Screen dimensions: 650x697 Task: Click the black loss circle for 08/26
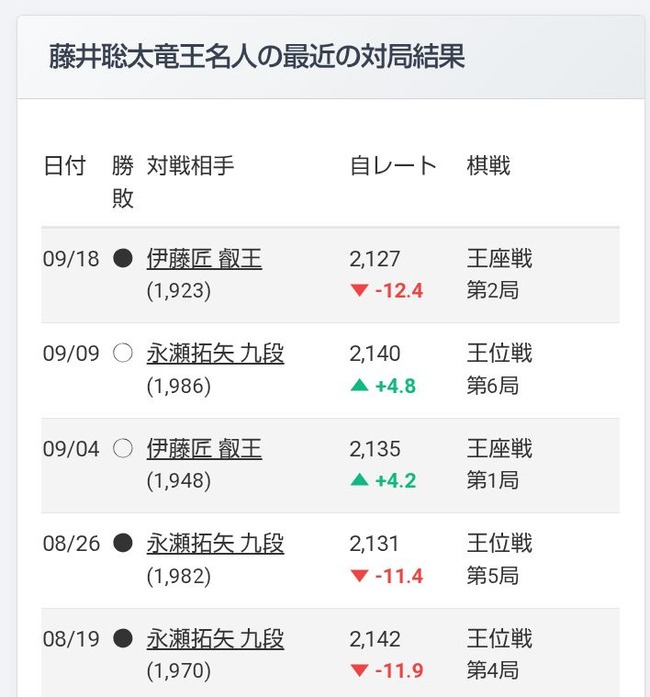coord(123,543)
